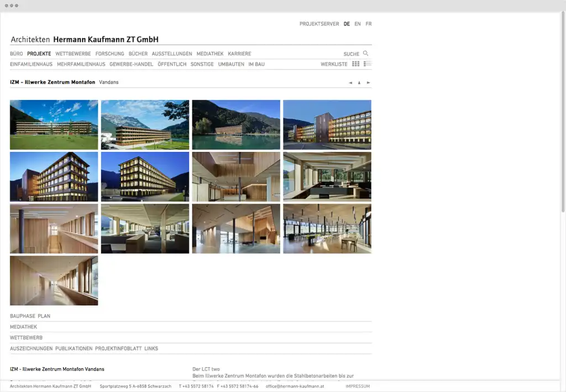Screen dimensions: 566x392
Task: Expand the BAUPHASE section
Action: pyautogui.click(x=23, y=316)
